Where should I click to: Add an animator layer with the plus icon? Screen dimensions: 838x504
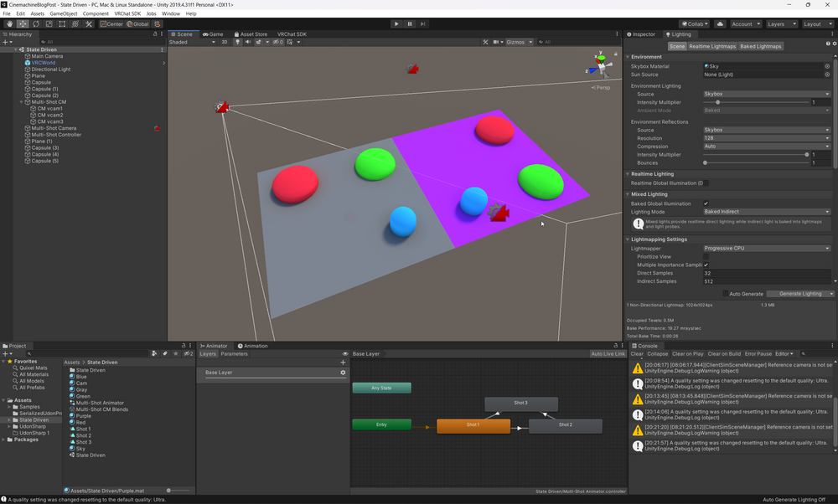click(343, 363)
